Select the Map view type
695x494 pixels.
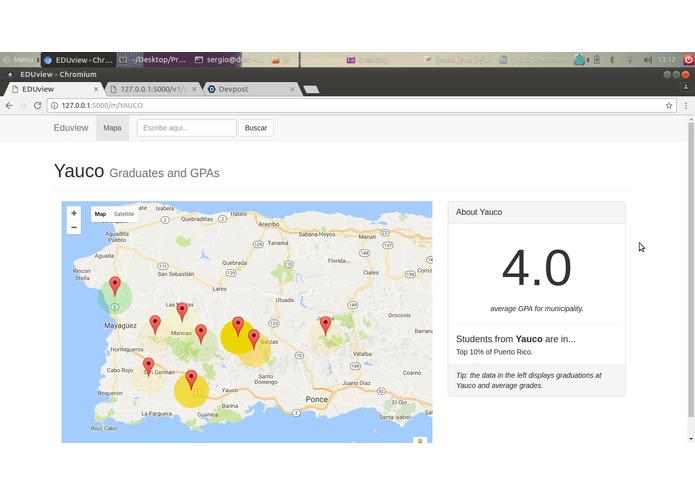pos(100,214)
